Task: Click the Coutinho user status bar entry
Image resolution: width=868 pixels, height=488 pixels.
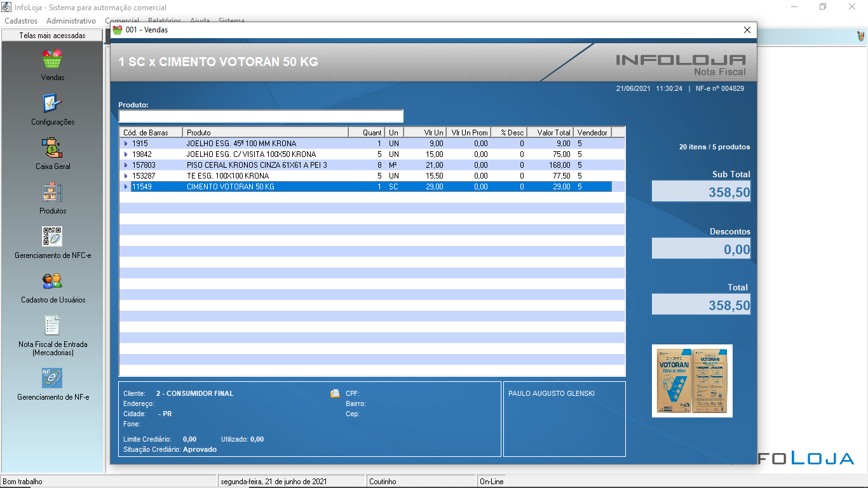Action: coord(421,482)
